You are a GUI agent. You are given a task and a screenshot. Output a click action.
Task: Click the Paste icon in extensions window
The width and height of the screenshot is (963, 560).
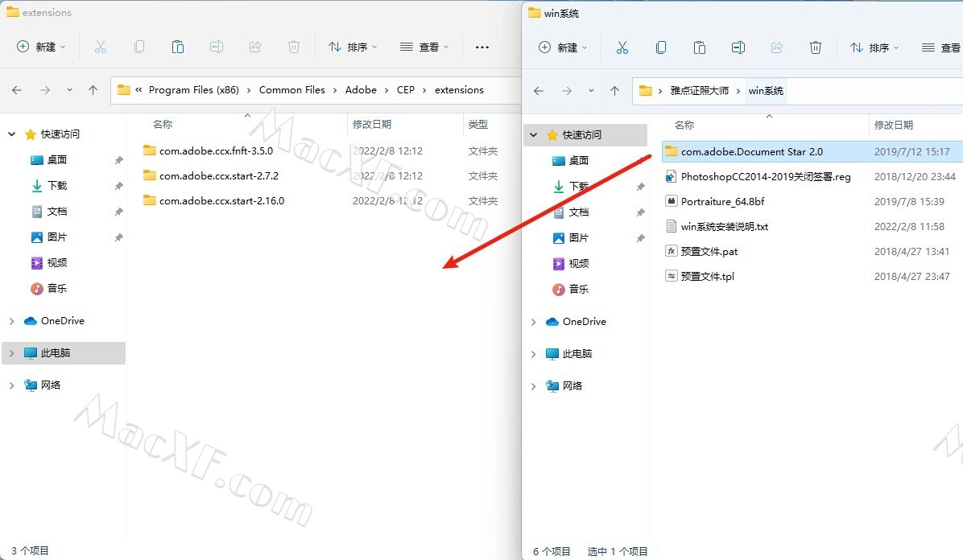click(177, 47)
